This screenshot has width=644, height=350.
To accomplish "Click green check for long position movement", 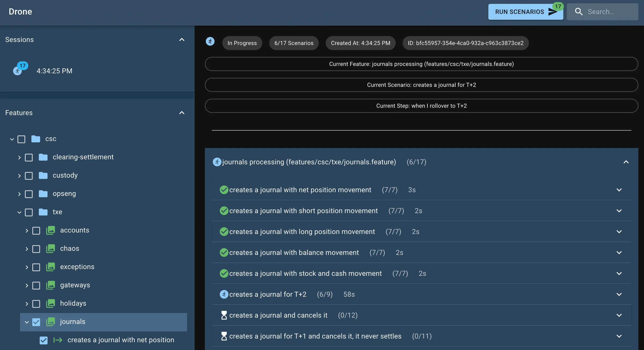I will (224, 232).
